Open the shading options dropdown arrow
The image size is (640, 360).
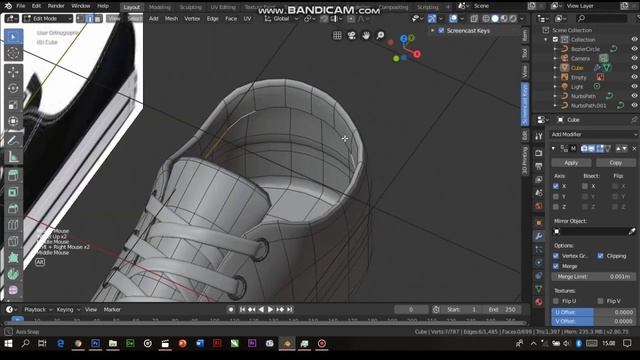522,19
